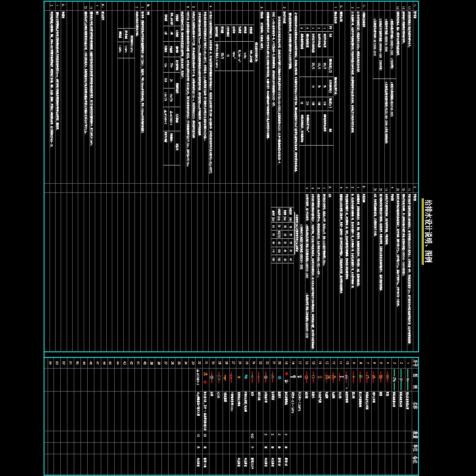
Task: Select the 名称 column header in the legend table
Action: [415, 405]
